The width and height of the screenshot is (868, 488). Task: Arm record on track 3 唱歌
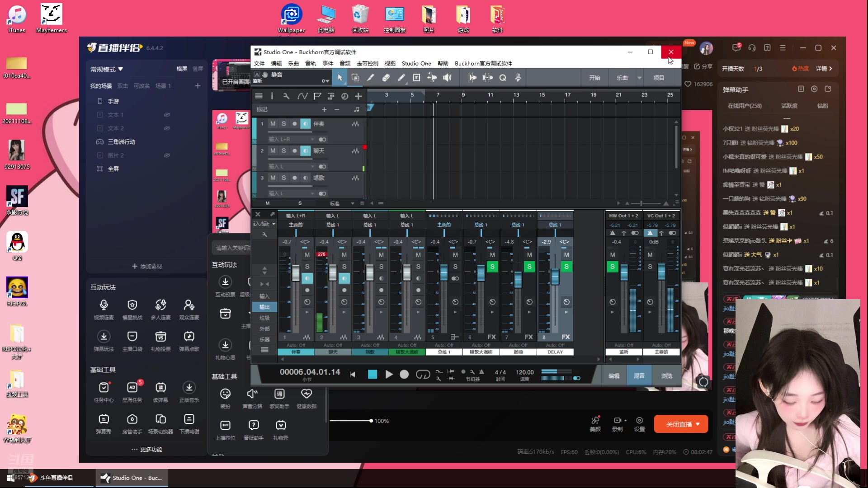click(x=294, y=178)
